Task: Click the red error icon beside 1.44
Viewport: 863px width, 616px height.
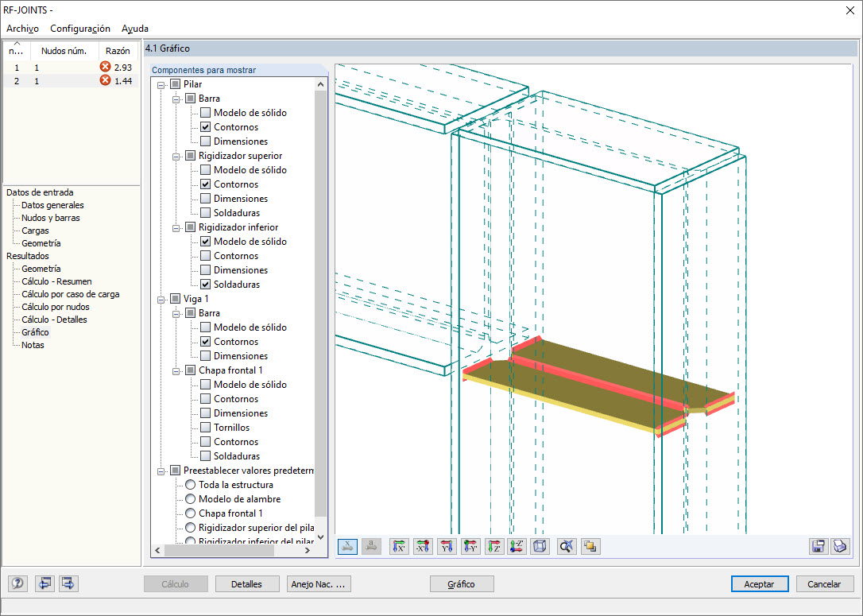Action: (105, 80)
